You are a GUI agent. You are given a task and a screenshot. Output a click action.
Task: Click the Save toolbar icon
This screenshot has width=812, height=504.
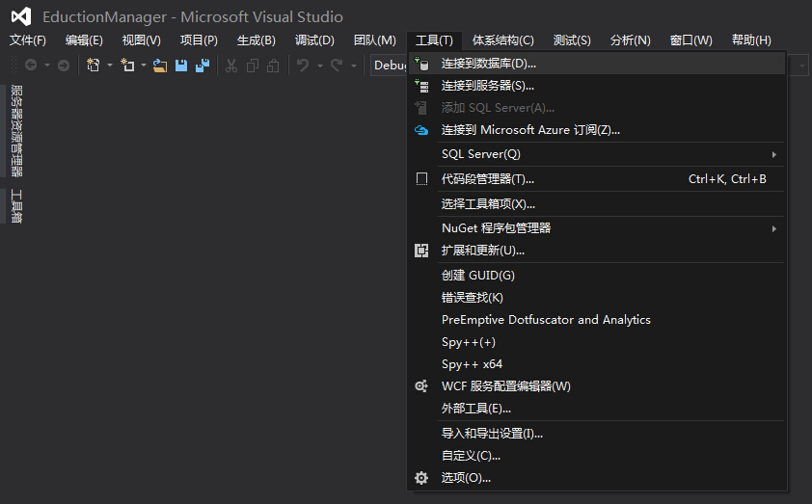[x=181, y=66]
